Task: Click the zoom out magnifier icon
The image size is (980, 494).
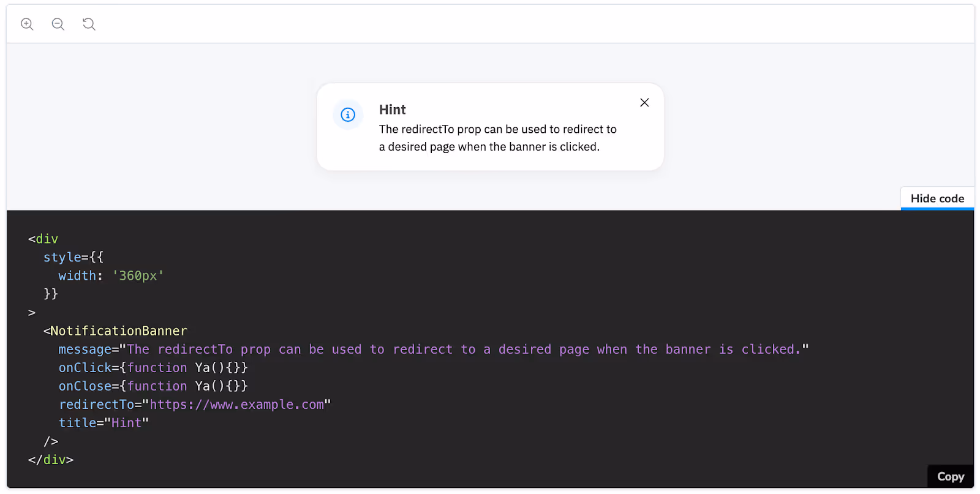Action: (58, 24)
